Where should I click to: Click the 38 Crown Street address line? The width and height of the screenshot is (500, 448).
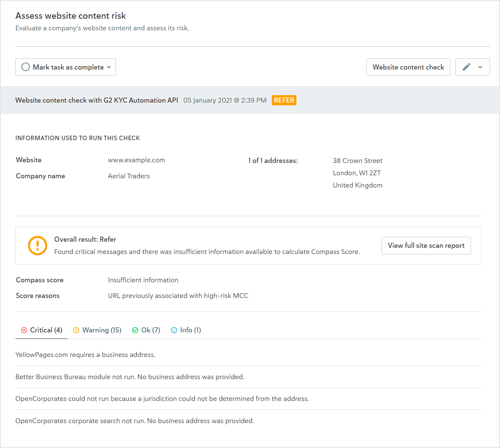coord(357,161)
